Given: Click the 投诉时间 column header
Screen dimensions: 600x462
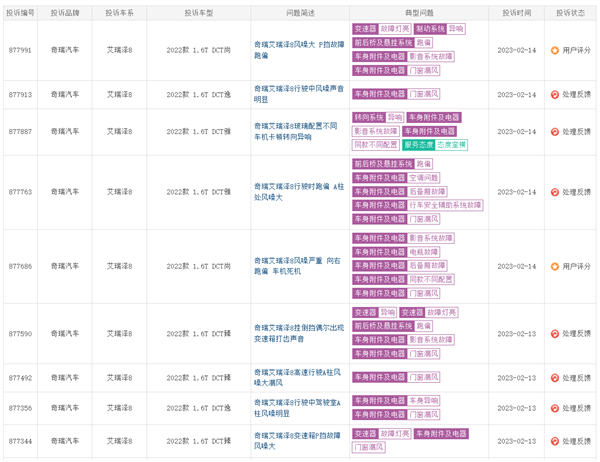Looking at the screenshot, I should 517,13.
